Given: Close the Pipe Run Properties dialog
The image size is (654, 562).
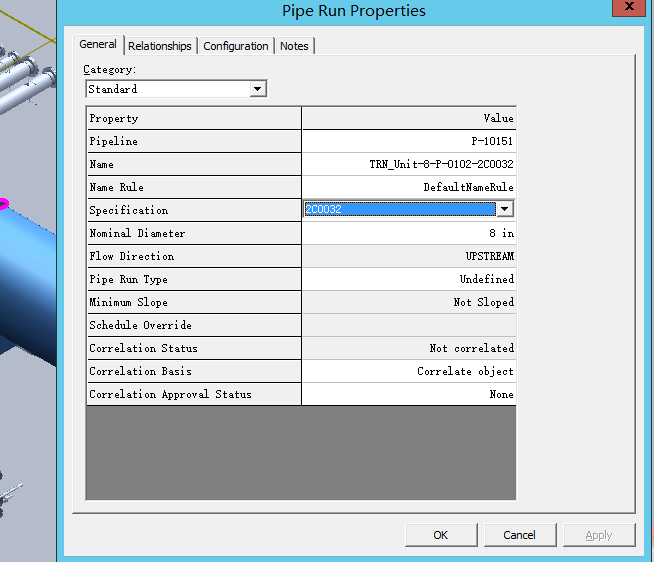Looking at the screenshot, I should [x=629, y=7].
